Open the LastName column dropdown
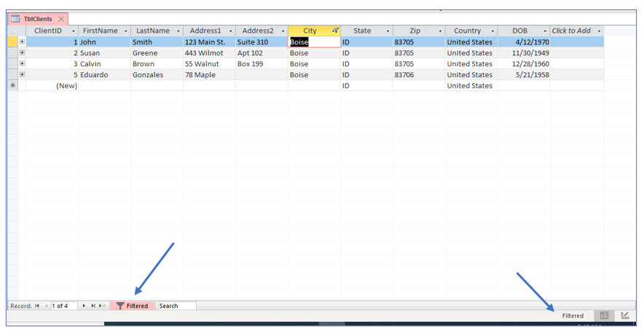Viewport: 644px width, 335px height. 178,31
